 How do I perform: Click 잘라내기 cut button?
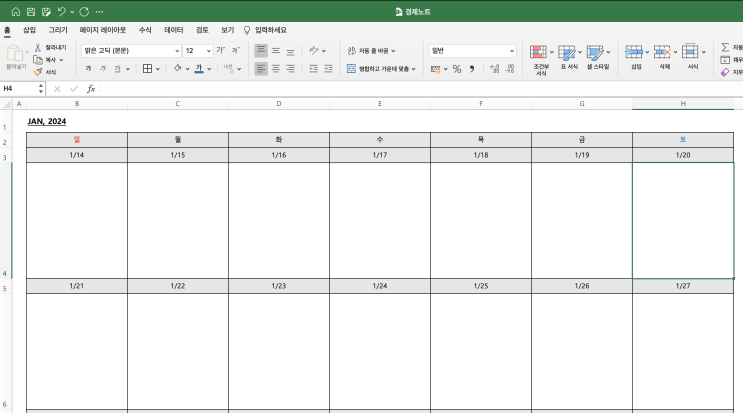[x=50, y=47]
